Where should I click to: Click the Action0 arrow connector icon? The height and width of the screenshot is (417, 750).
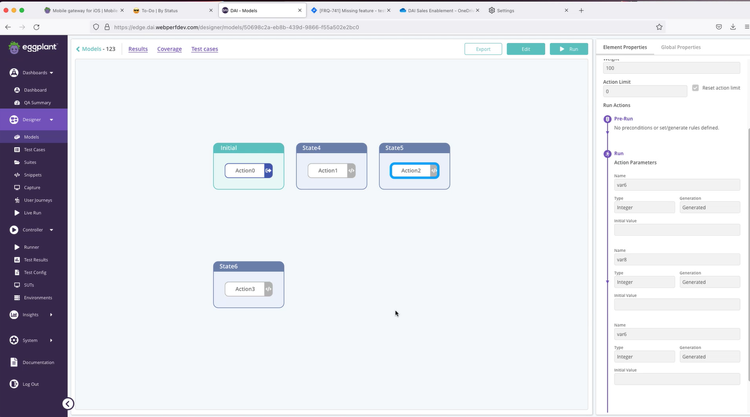tap(268, 171)
